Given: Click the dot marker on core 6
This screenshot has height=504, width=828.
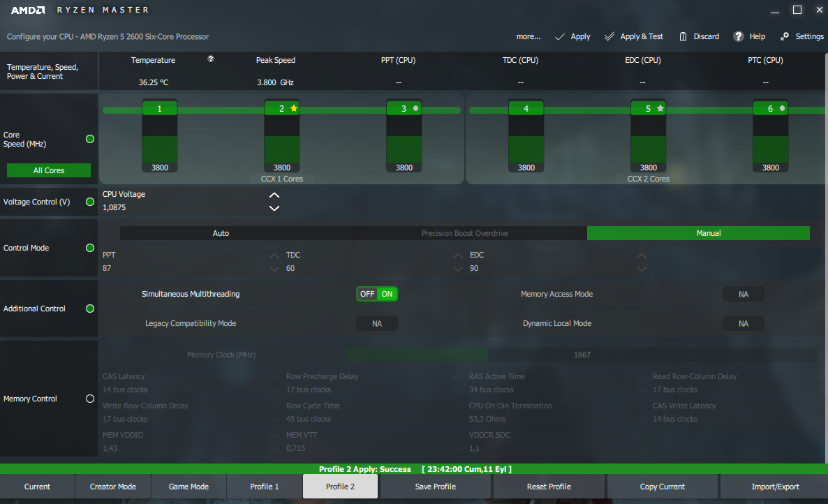Looking at the screenshot, I should [x=782, y=108].
